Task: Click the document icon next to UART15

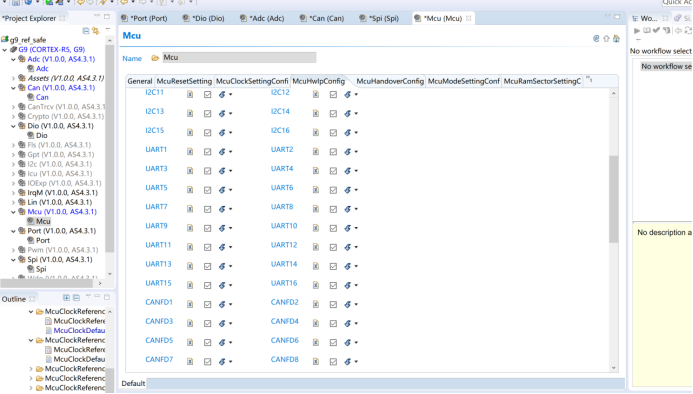Action: [190, 285]
